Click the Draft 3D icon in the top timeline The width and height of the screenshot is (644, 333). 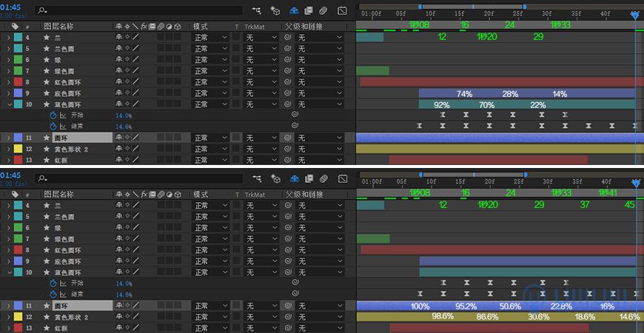pos(275,11)
